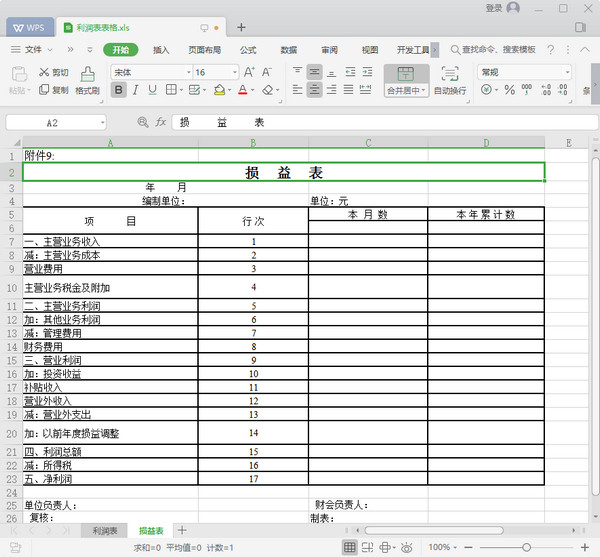Align text right
Image resolution: width=600 pixels, height=557 pixels.
(x=331, y=90)
